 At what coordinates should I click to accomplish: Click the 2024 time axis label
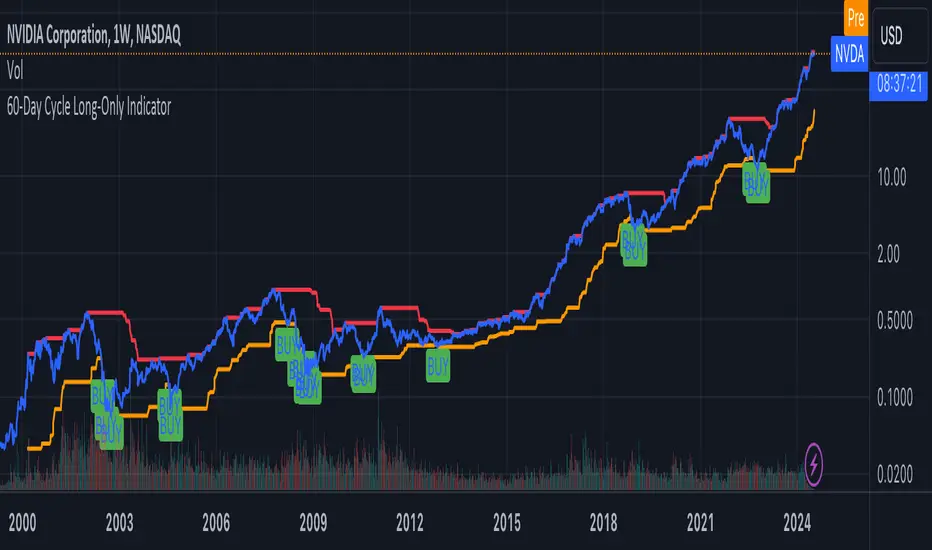click(x=797, y=523)
